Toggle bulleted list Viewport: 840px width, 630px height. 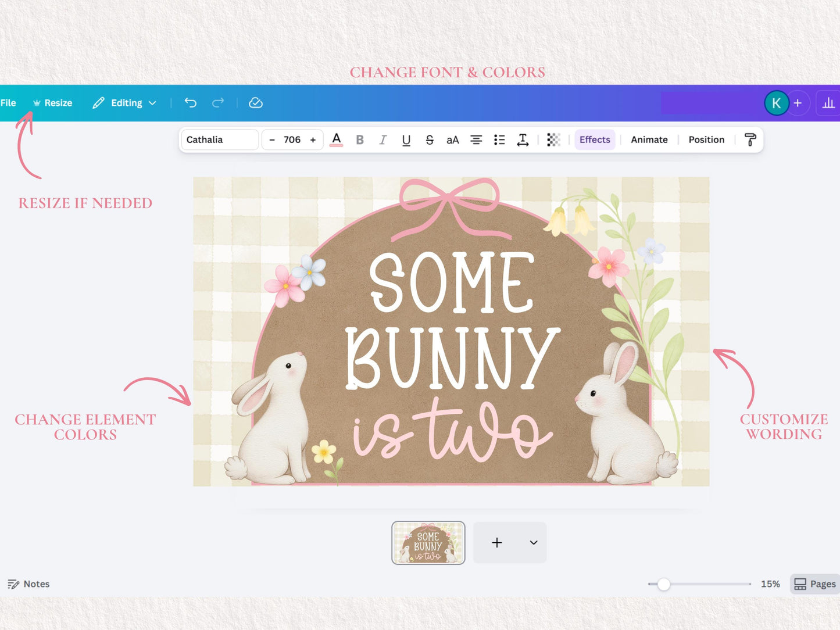tap(499, 139)
